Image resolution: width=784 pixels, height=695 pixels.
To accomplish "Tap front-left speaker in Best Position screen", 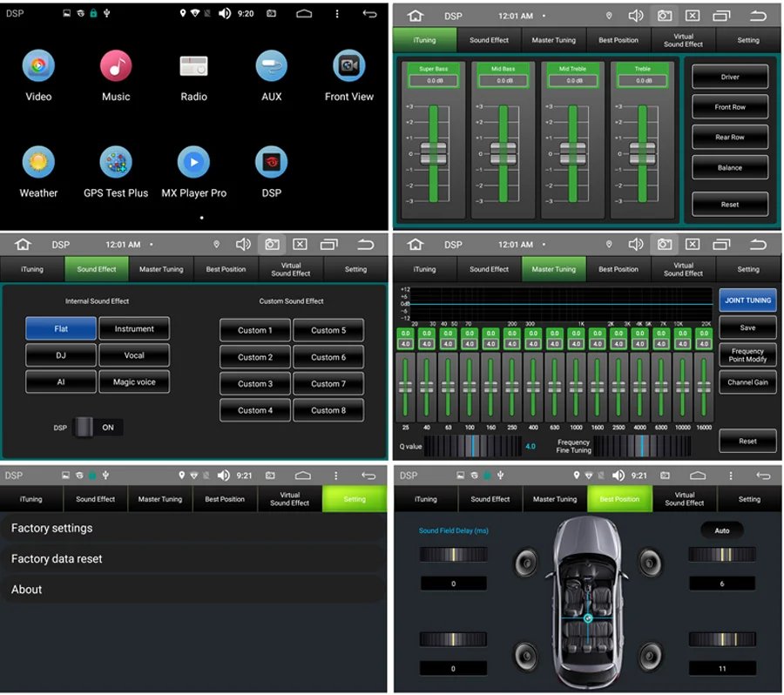I will (526, 563).
